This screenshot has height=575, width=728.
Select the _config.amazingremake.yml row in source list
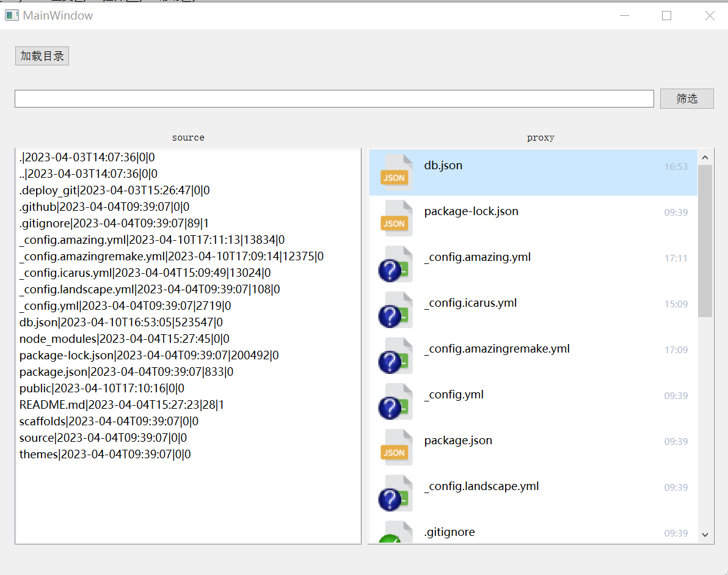(188, 257)
